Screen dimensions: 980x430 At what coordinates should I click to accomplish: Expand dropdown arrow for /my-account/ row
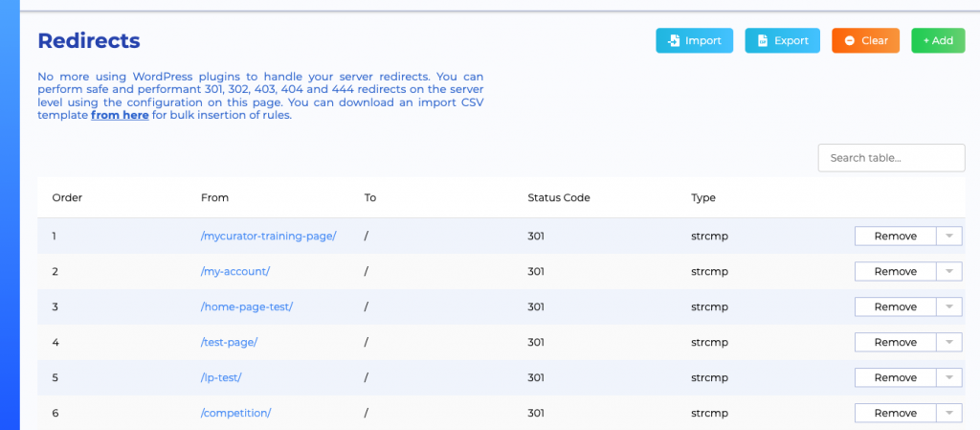pyautogui.click(x=949, y=271)
